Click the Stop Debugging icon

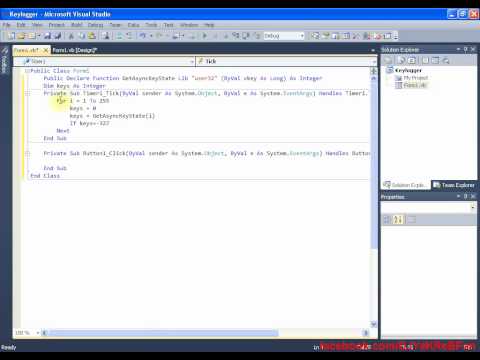pyautogui.click(x=226, y=36)
